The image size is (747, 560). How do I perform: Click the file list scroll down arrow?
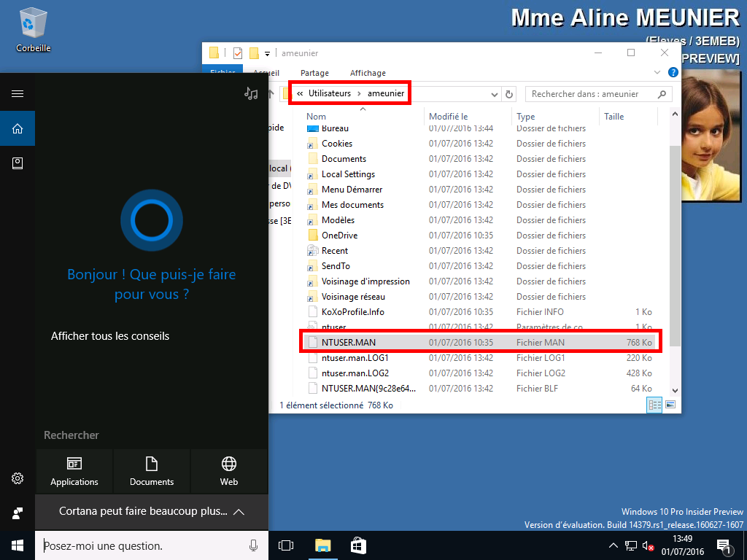click(675, 391)
